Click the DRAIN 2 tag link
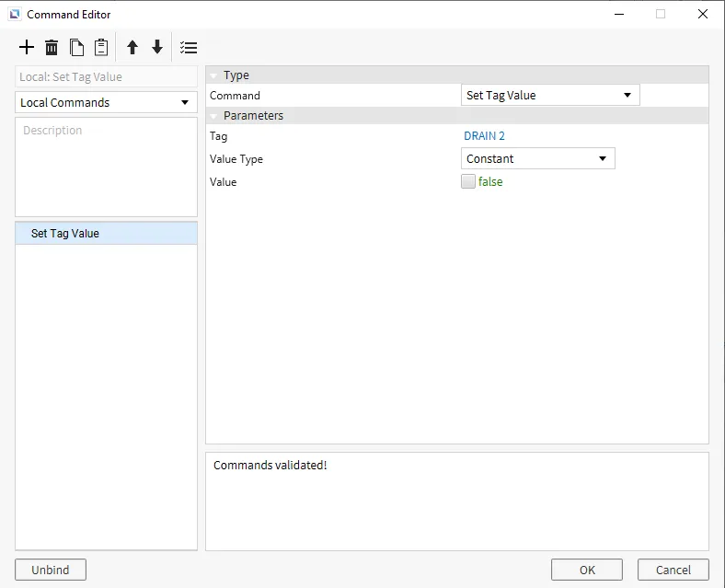 pos(484,136)
